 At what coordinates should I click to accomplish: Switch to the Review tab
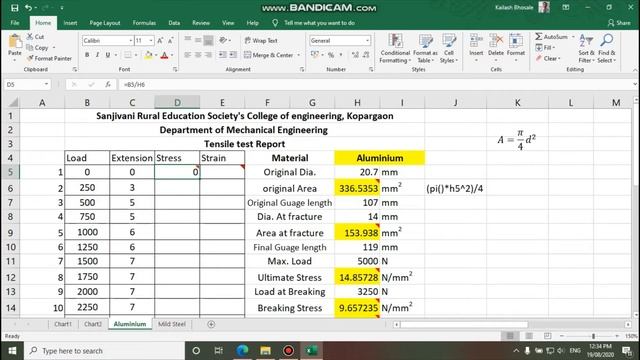[201, 23]
